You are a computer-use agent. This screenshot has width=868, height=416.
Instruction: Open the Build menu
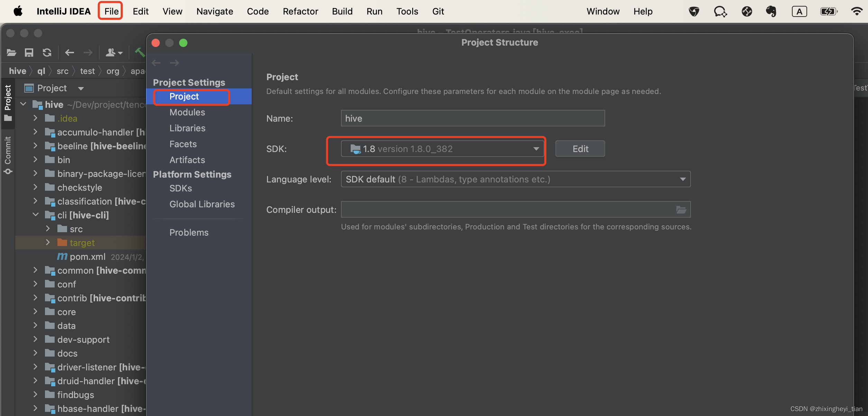point(342,11)
